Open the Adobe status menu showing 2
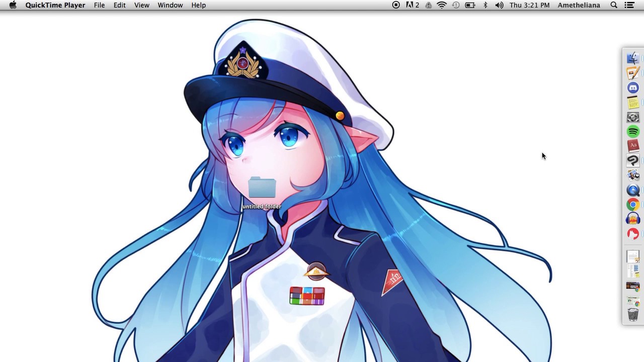 tap(413, 5)
